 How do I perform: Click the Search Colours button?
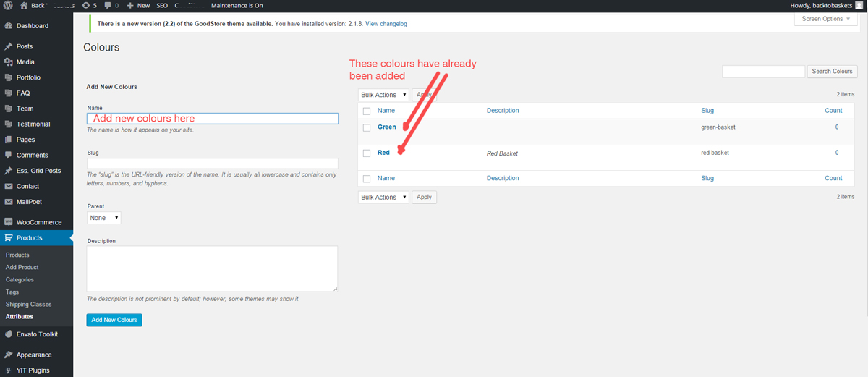pyautogui.click(x=832, y=72)
